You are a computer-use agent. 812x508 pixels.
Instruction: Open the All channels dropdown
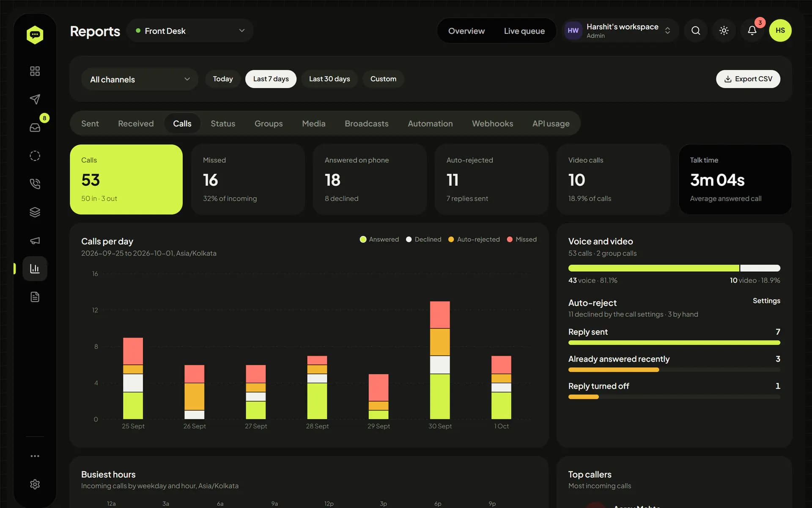[x=140, y=79]
